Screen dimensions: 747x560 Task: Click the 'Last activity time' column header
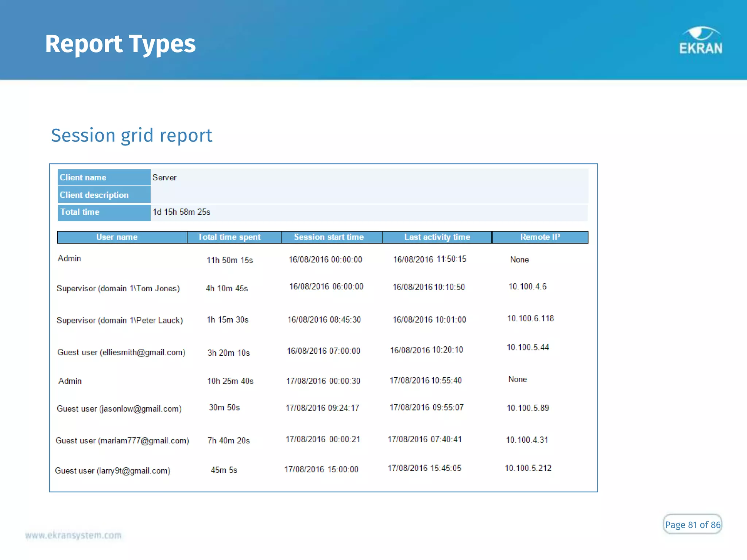point(437,237)
